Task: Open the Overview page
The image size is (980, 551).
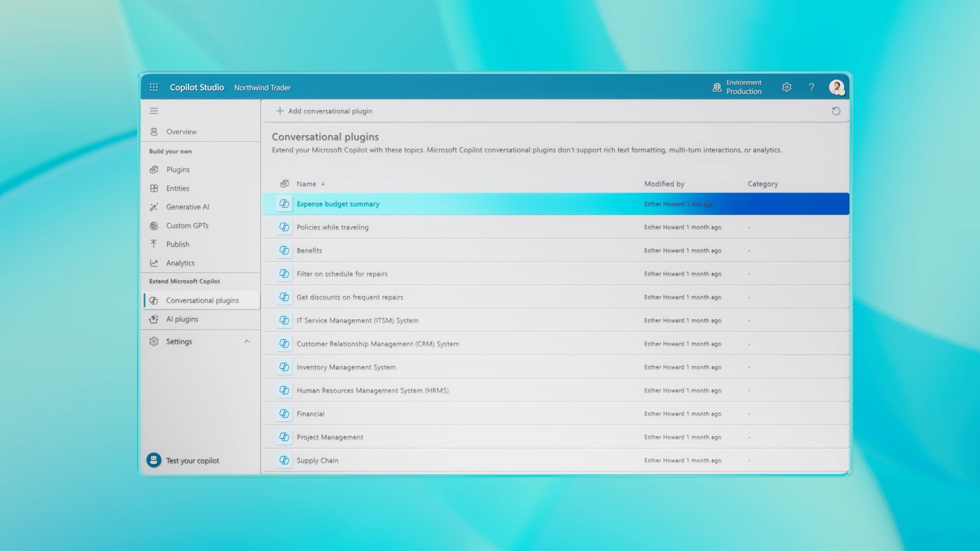Action: click(x=181, y=132)
